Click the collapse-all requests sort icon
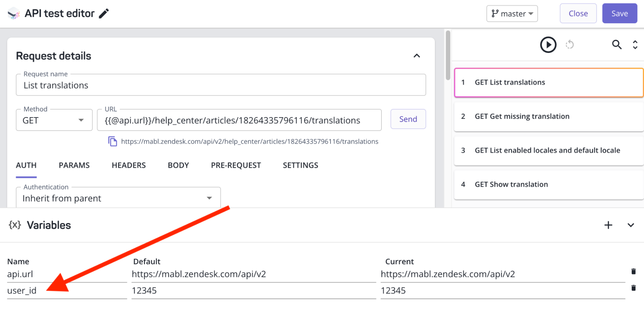This screenshot has width=644, height=320. [634, 45]
